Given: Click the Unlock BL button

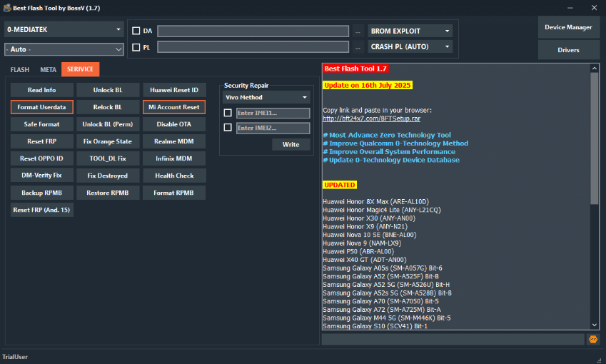Looking at the screenshot, I should click(x=108, y=90).
